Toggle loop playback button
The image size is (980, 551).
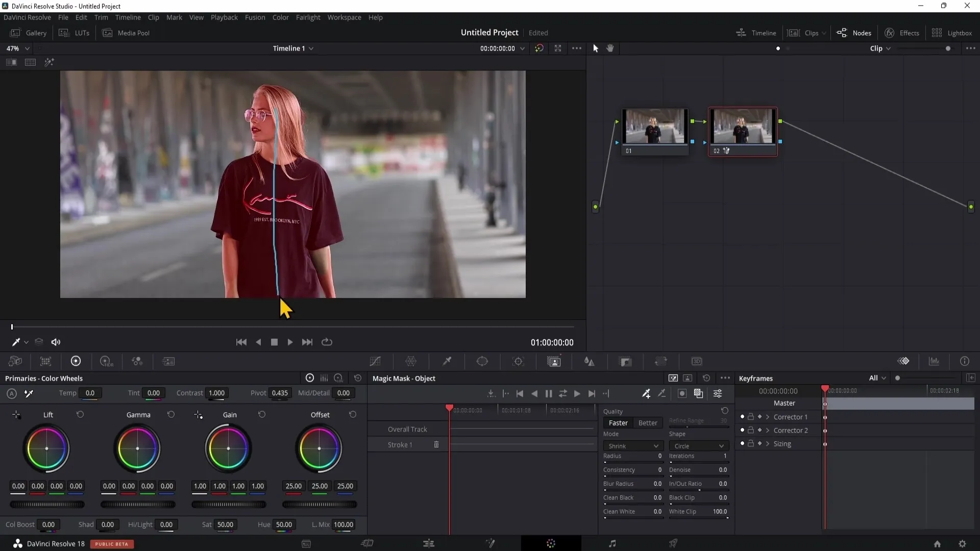coord(327,342)
